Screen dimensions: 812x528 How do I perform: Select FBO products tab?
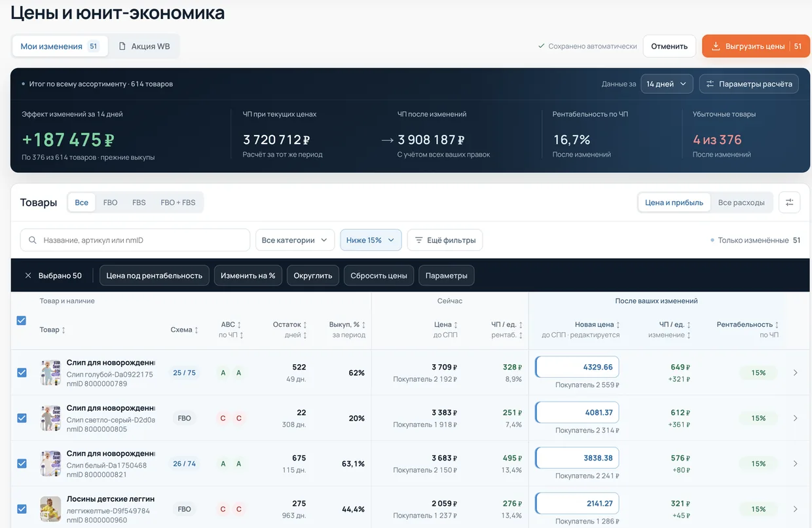point(111,202)
